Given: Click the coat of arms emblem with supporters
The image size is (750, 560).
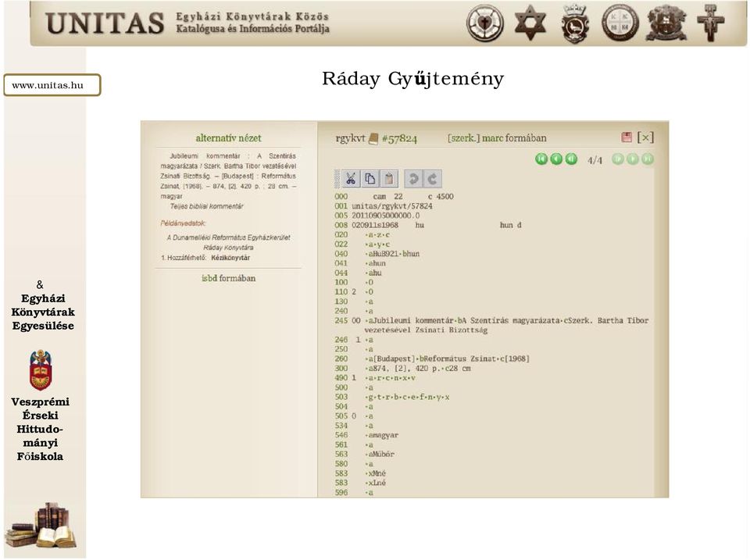Looking at the screenshot, I should coord(666,23).
